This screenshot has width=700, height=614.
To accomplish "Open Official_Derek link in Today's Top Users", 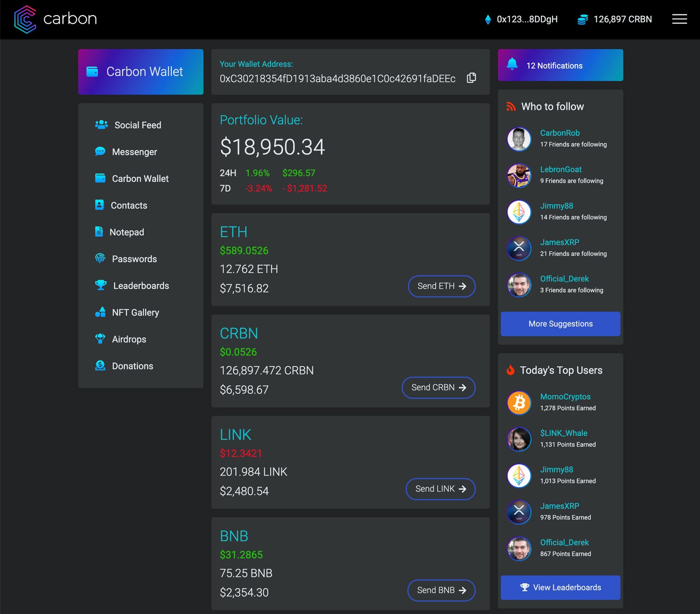I will (564, 542).
